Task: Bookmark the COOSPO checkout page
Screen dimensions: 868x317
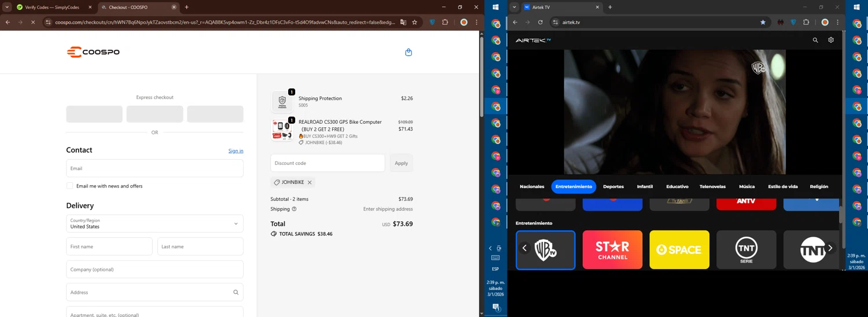Action: point(415,22)
